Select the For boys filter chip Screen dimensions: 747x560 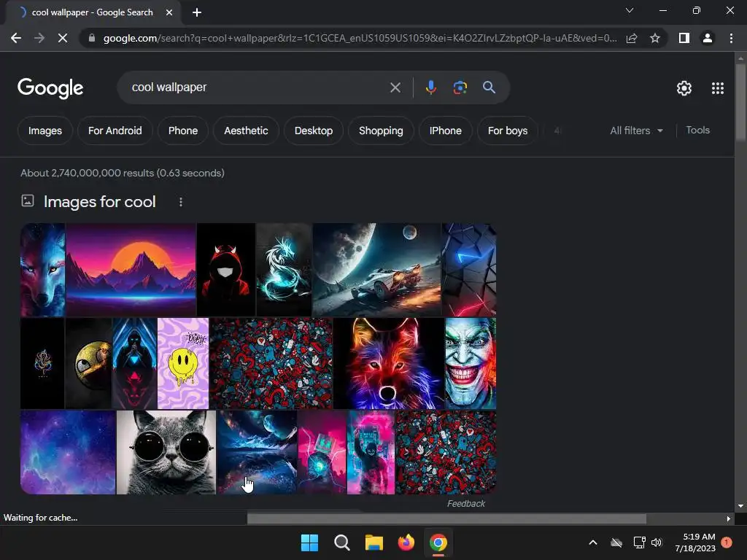pyautogui.click(x=508, y=131)
